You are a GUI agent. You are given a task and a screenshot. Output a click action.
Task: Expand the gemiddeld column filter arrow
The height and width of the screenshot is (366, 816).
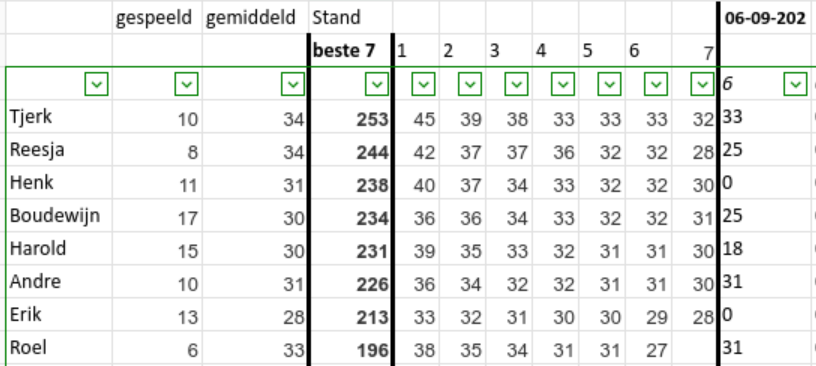293,84
